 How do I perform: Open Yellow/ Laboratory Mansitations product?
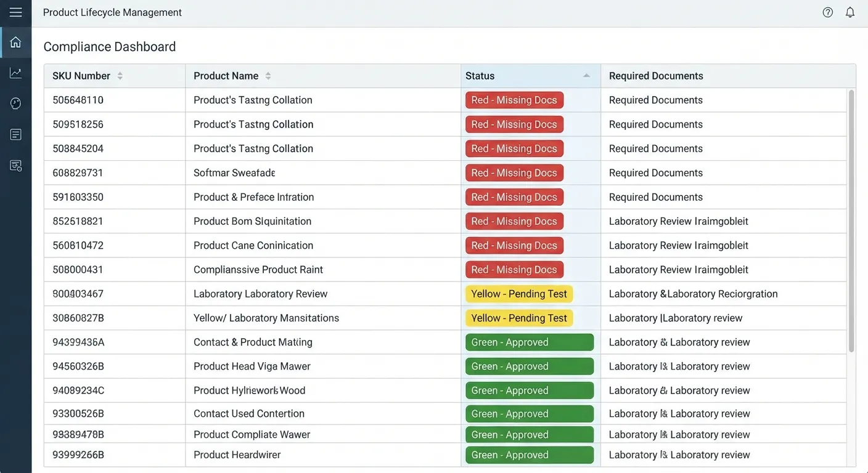pos(266,318)
